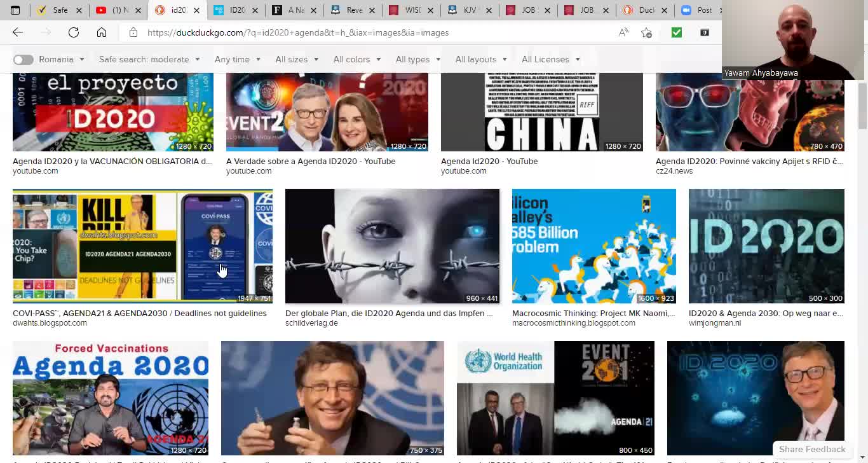Image resolution: width=868 pixels, height=463 pixels.
Task: Open the All Licenses filter dropdown
Action: tap(551, 59)
